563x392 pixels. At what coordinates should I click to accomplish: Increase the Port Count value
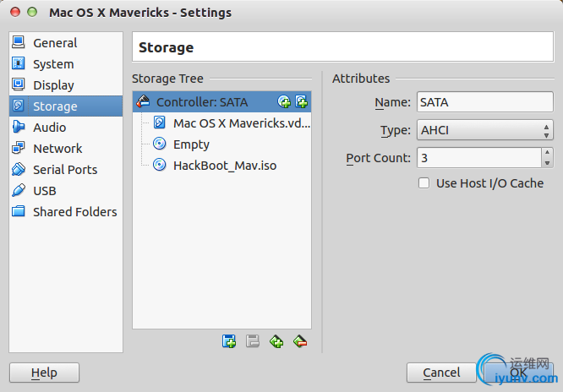[547, 154]
